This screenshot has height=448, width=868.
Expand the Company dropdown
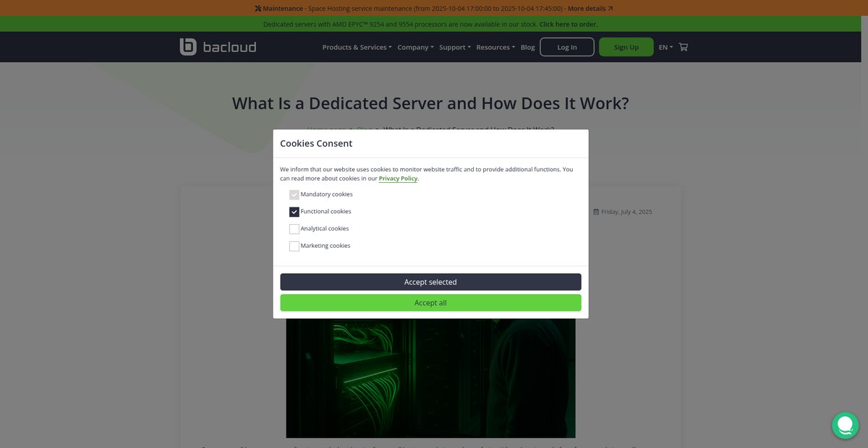[415, 47]
